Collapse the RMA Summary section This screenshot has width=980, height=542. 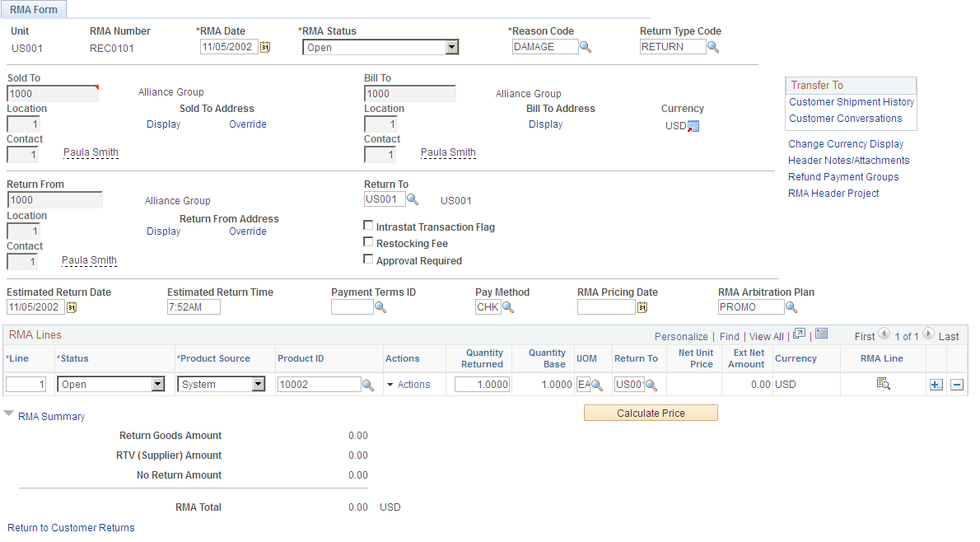(9, 414)
